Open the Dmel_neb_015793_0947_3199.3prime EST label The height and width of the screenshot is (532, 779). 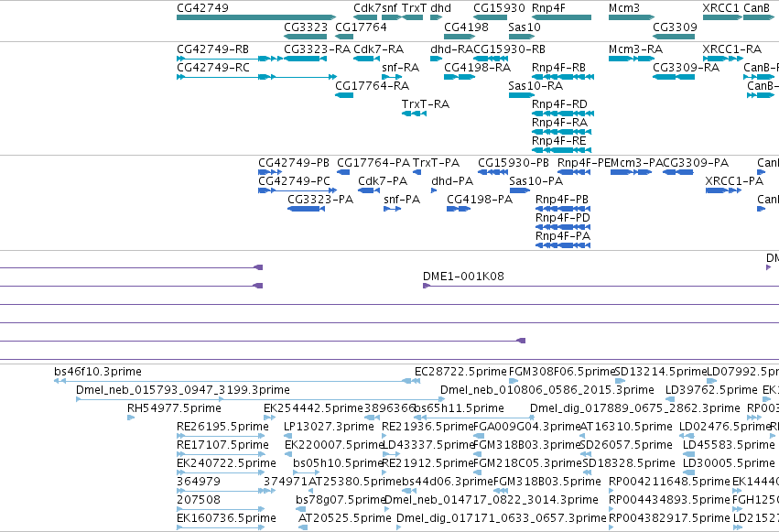click(x=183, y=390)
